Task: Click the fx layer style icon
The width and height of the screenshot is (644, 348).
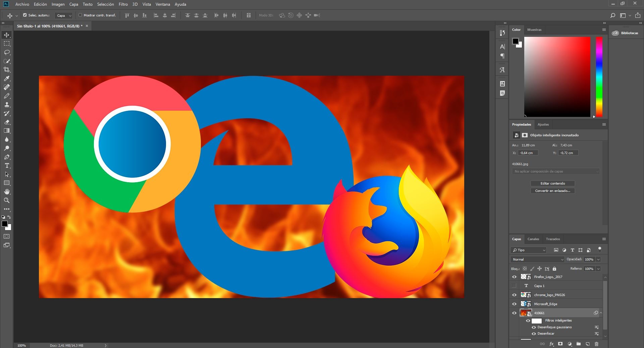Action: (551, 344)
